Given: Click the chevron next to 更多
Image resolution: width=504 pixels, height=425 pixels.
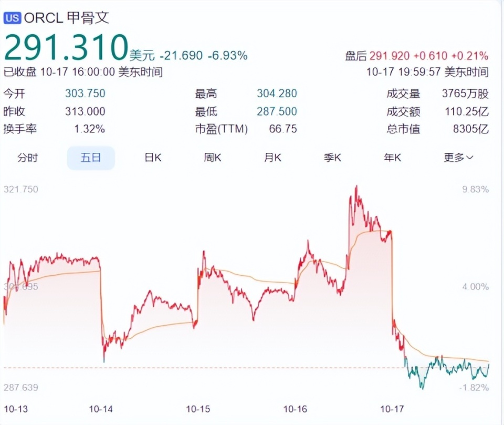Looking at the screenshot, I should point(469,158).
